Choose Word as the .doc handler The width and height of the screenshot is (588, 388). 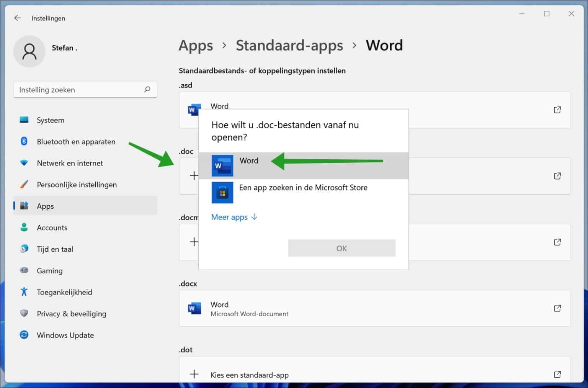click(249, 161)
